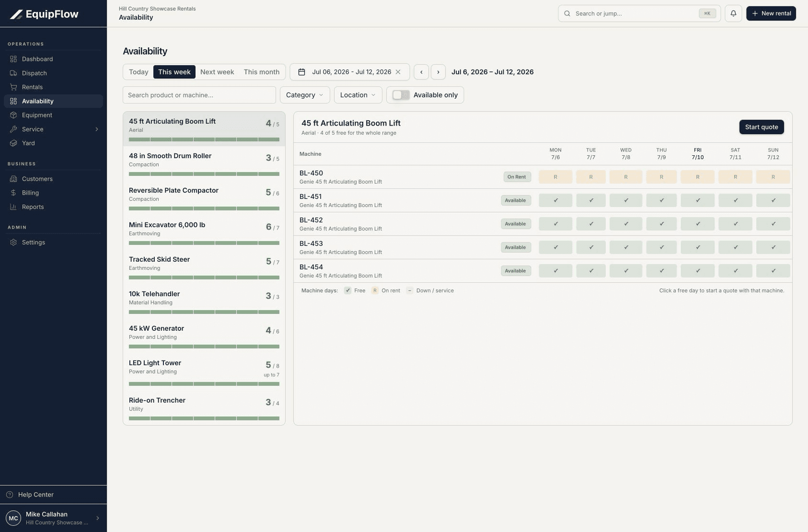The width and height of the screenshot is (808, 532).
Task: Select BL-454 free day on Saturday 7/11
Action: [735, 271]
